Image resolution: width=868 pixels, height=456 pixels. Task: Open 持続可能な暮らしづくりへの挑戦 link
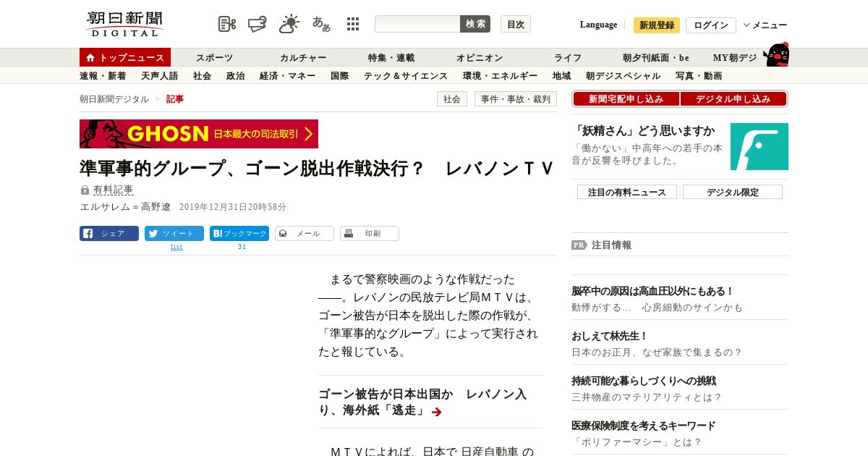[644, 381]
